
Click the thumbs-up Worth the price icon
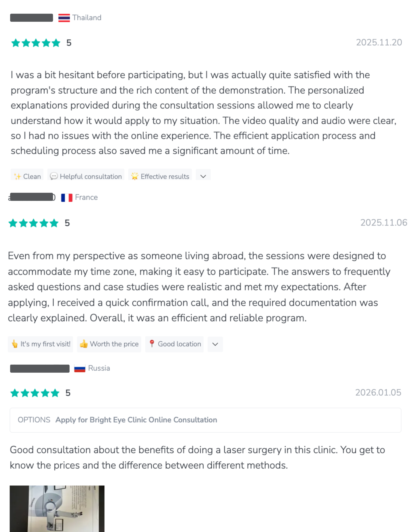pyautogui.click(x=84, y=344)
